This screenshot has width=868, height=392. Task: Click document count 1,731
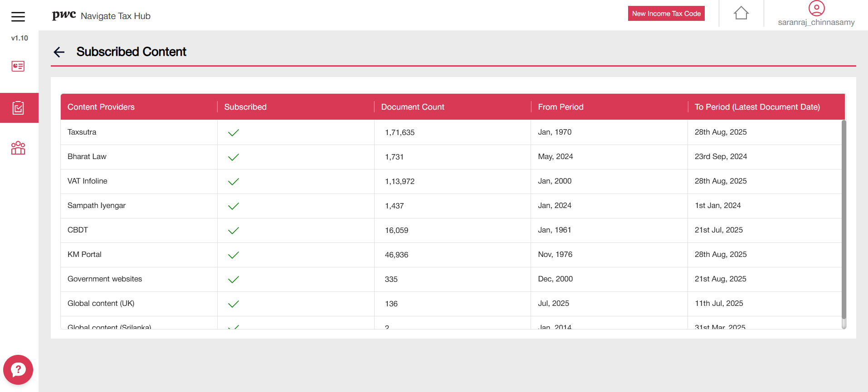pyautogui.click(x=394, y=157)
